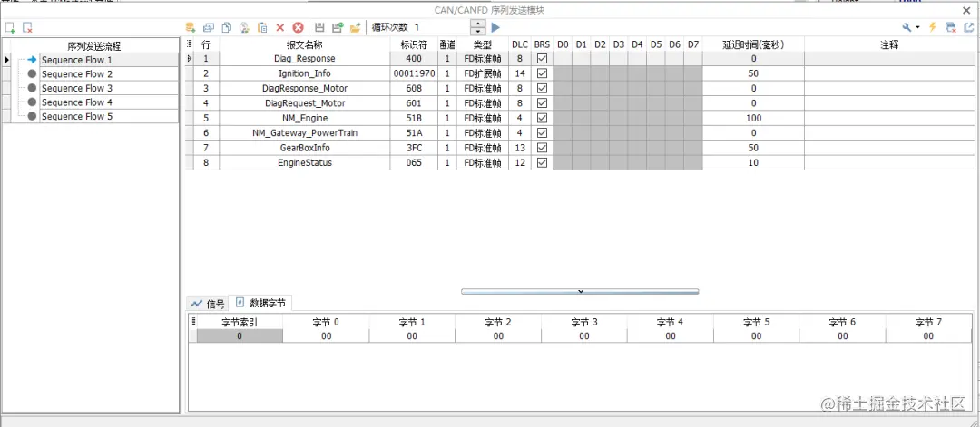The image size is (980, 427).
Task: Edit the loop count value field
Action: pos(441,27)
